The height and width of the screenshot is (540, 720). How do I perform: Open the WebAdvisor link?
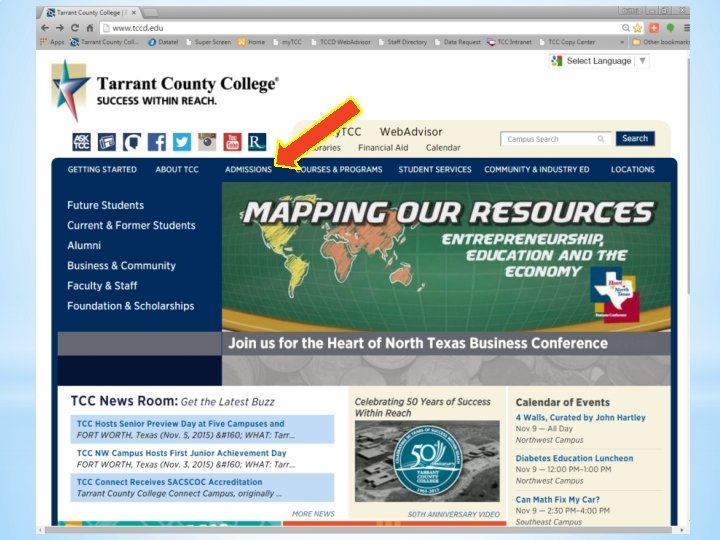click(x=411, y=132)
